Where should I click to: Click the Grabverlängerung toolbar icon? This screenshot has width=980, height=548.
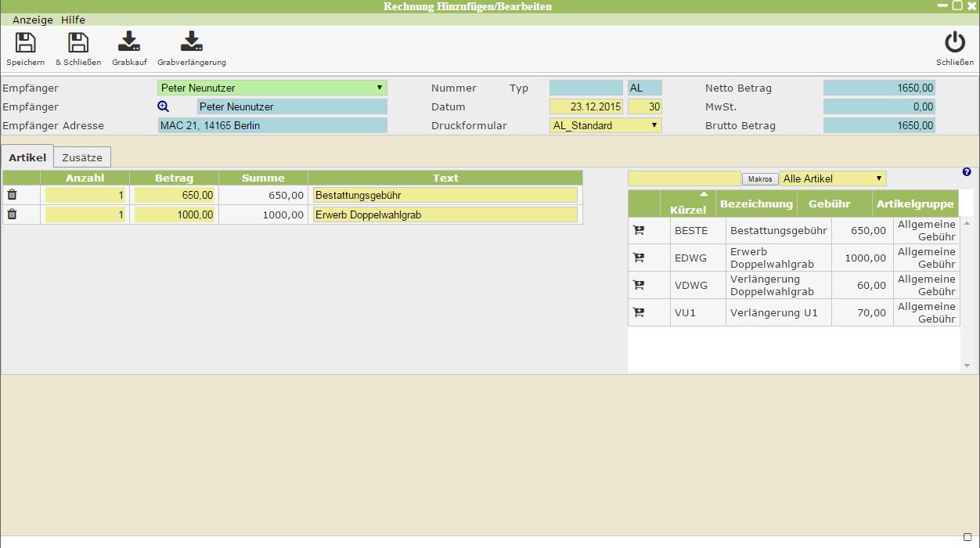pyautogui.click(x=191, y=43)
